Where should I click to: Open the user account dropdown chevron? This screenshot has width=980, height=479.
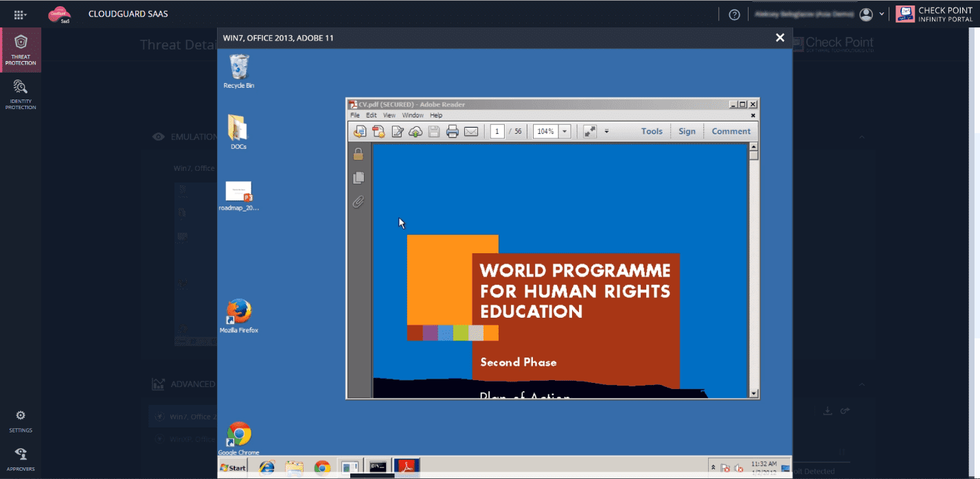pos(882,14)
